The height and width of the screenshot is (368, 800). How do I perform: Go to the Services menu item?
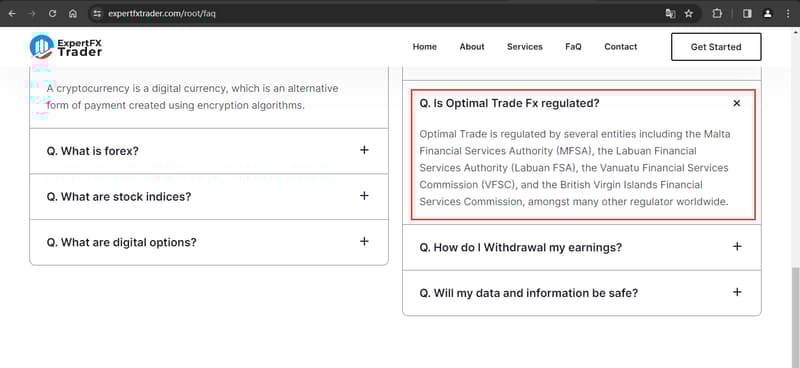[x=524, y=47]
